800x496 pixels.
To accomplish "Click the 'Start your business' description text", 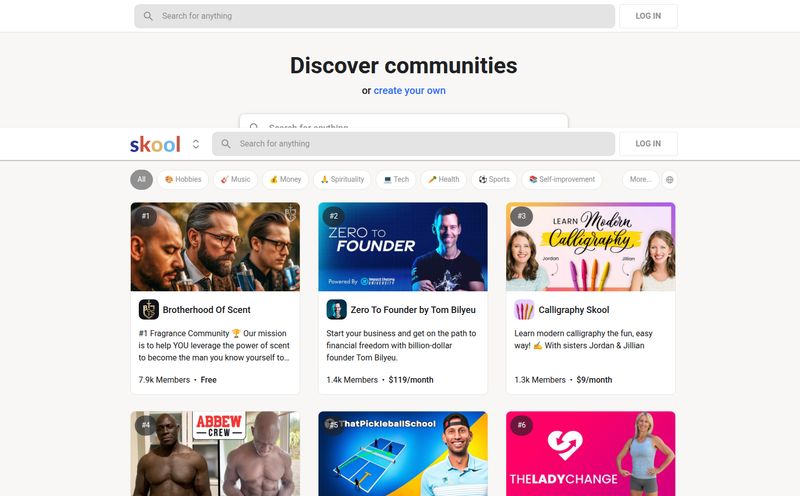I will coord(402,345).
